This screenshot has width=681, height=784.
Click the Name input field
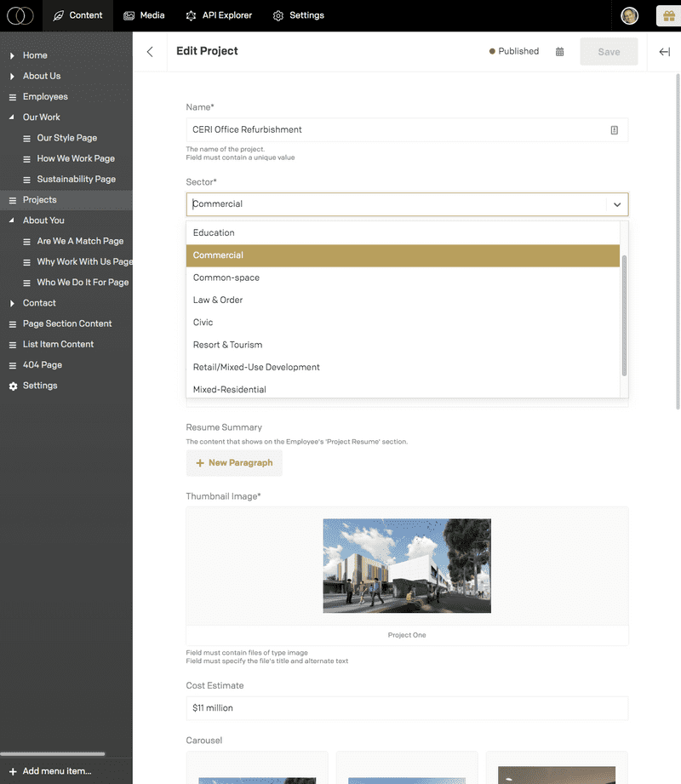coord(407,130)
